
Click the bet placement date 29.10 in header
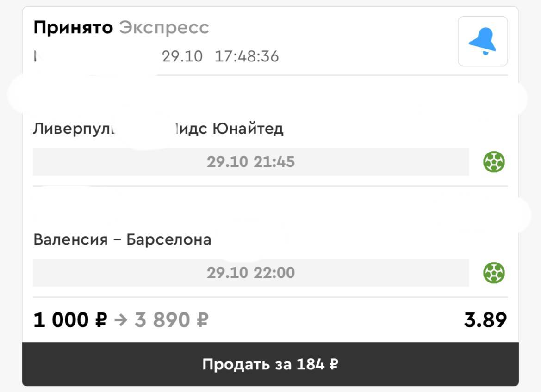tap(182, 57)
